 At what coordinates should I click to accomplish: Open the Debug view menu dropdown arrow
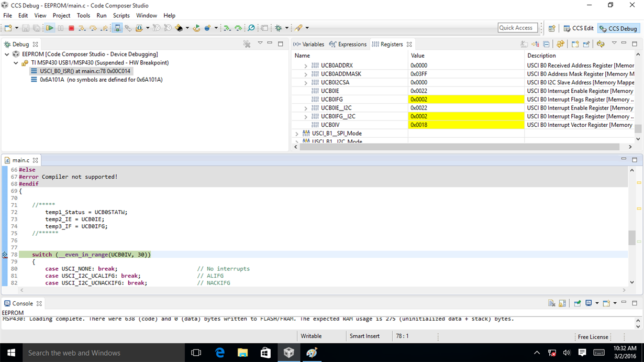pyautogui.click(x=260, y=43)
